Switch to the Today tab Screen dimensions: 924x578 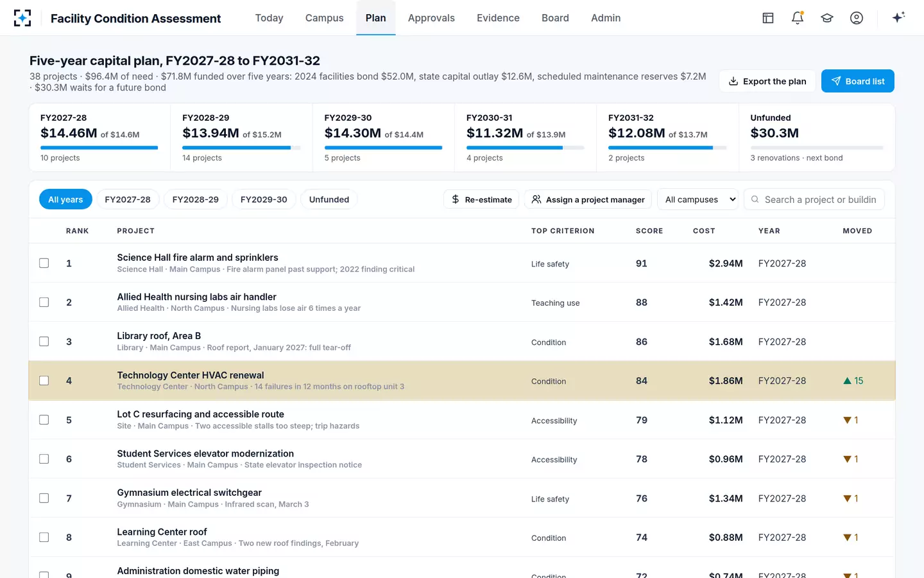click(269, 18)
